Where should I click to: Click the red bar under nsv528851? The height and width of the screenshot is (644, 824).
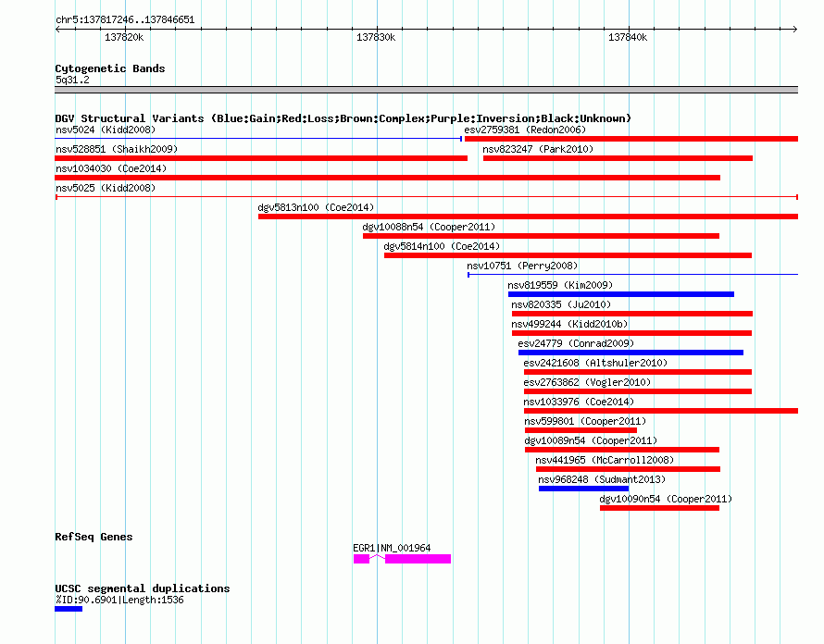point(261,158)
